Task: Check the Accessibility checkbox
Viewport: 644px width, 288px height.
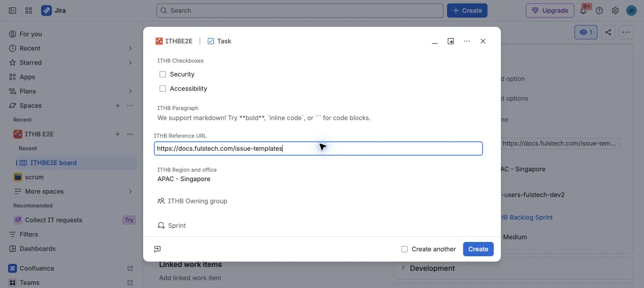Action: (x=163, y=89)
